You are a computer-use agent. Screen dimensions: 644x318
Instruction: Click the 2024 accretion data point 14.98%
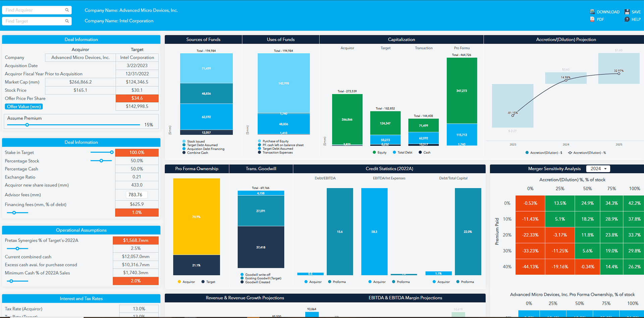[x=566, y=80]
